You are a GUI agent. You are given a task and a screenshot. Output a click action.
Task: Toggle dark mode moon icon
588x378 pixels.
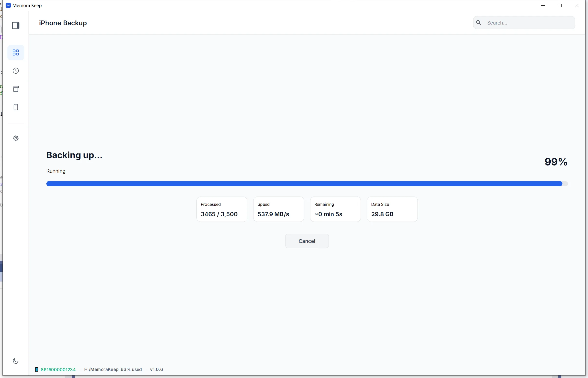16,361
